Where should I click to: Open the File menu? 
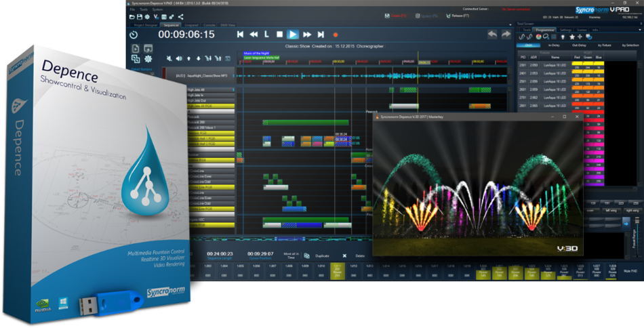click(133, 9)
